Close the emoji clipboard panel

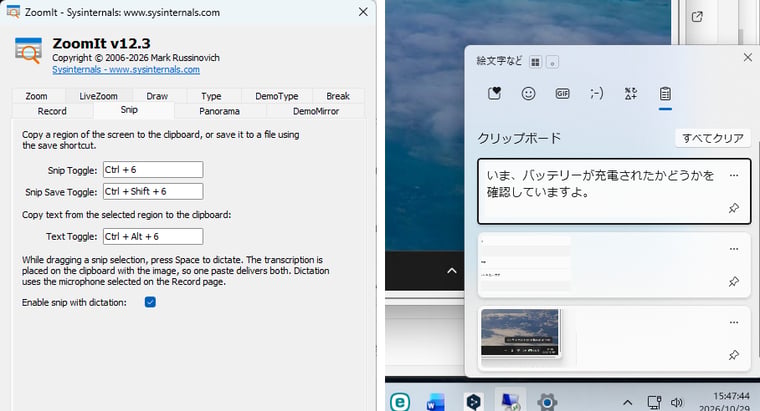[747, 57]
